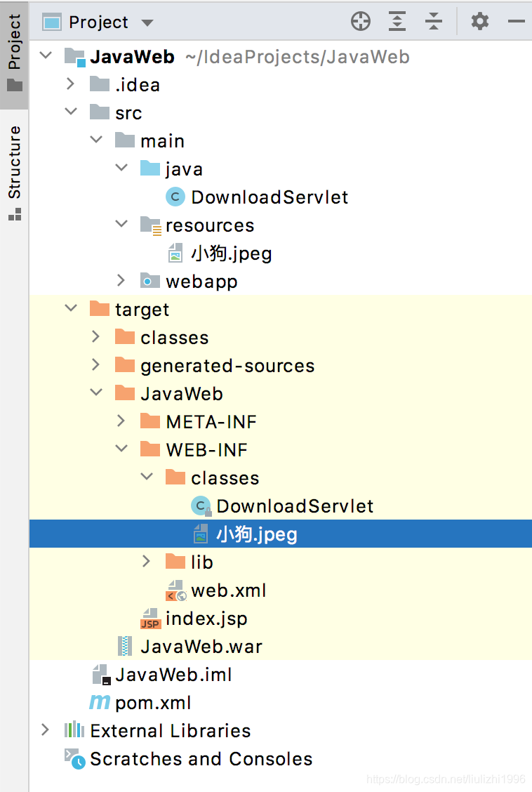Click the Expand All icon in toolbar
Viewport: 532px width, 792px height.
click(x=397, y=21)
